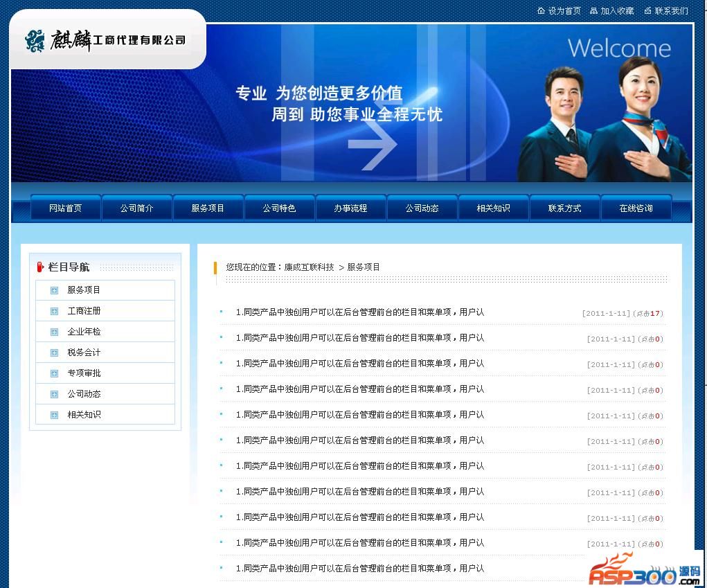Click the home icon beside 设为首页
The height and width of the screenshot is (588, 707).
541,10
